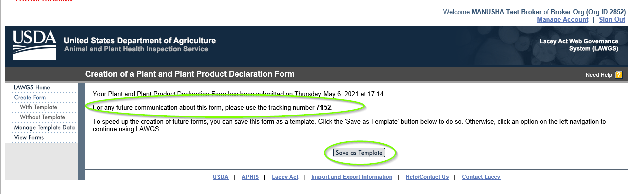This screenshot has height=194, width=644.
Task: Open the Need Help question mark icon
Action: (619, 75)
